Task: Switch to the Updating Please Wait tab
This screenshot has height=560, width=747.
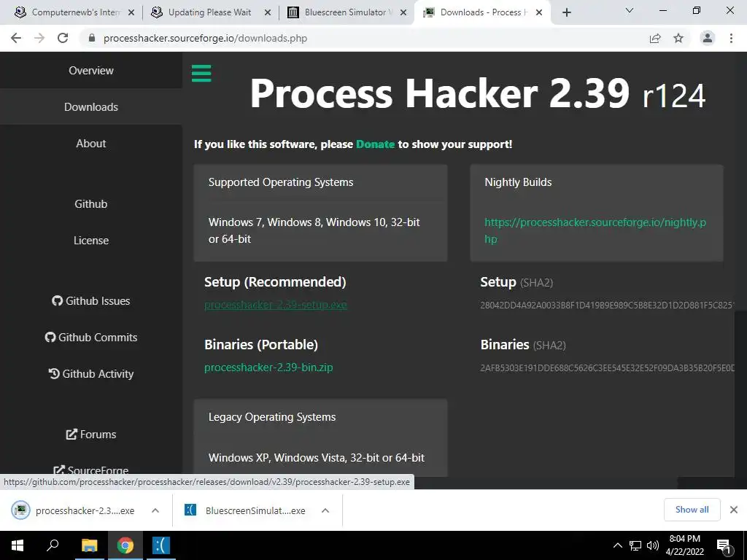Action: coord(209,12)
